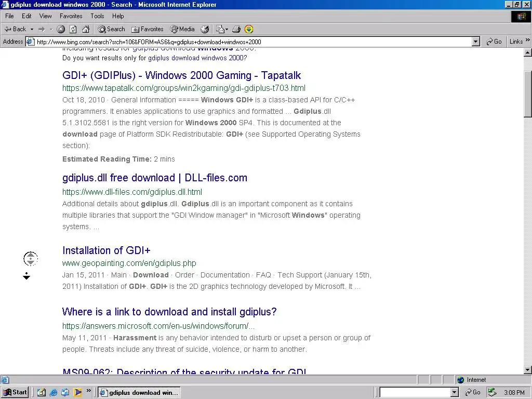Image resolution: width=532 pixels, height=399 pixels.
Task: Click the geopainting.com green URL text
Action: 129,263
